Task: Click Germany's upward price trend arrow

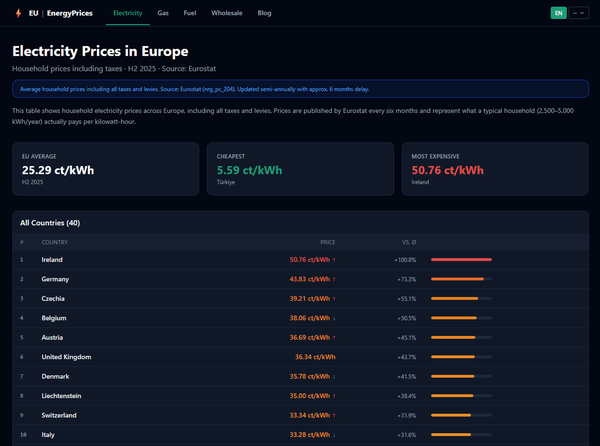Action: pos(334,280)
